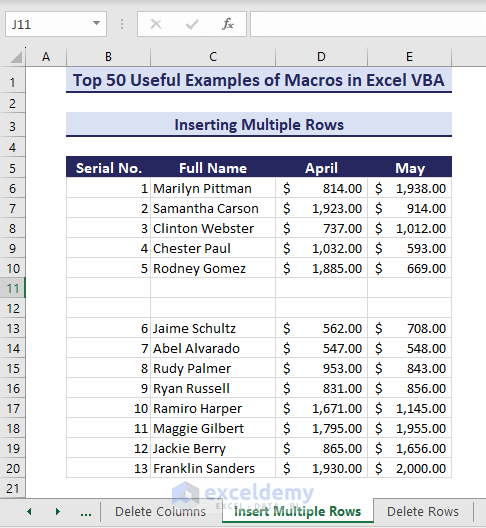Select the cell 'Rudy Palmer'
486x528 pixels.
[x=213, y=368]
